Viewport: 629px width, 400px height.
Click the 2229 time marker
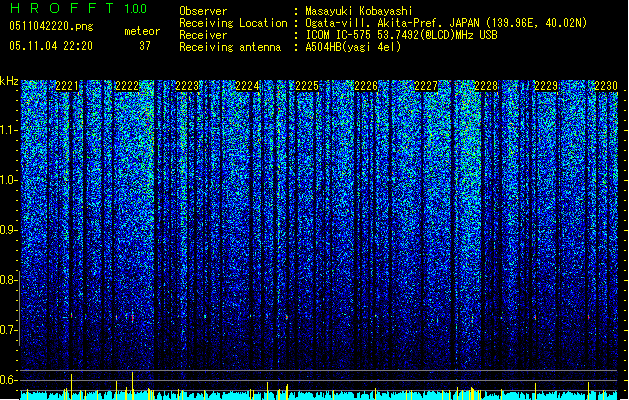[546, 86]
